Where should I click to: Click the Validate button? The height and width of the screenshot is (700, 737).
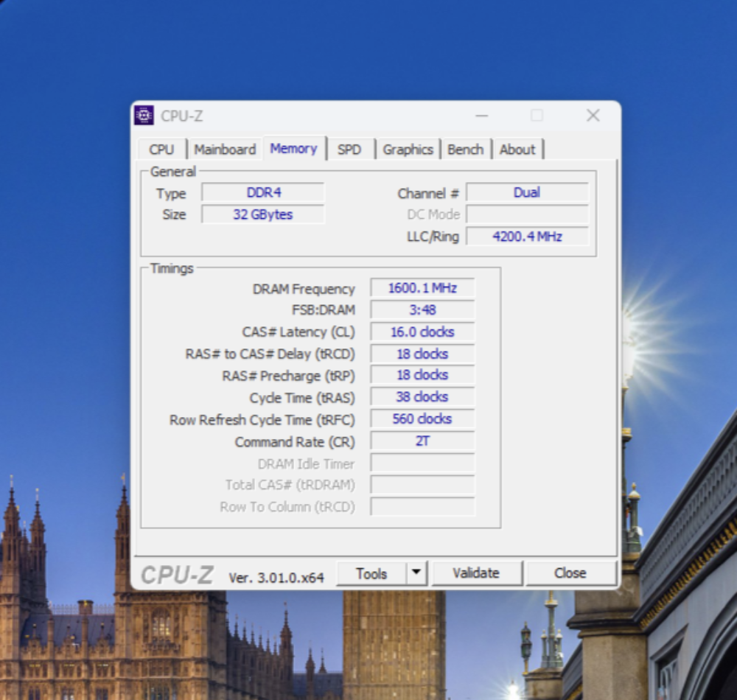tap(476, 573)
